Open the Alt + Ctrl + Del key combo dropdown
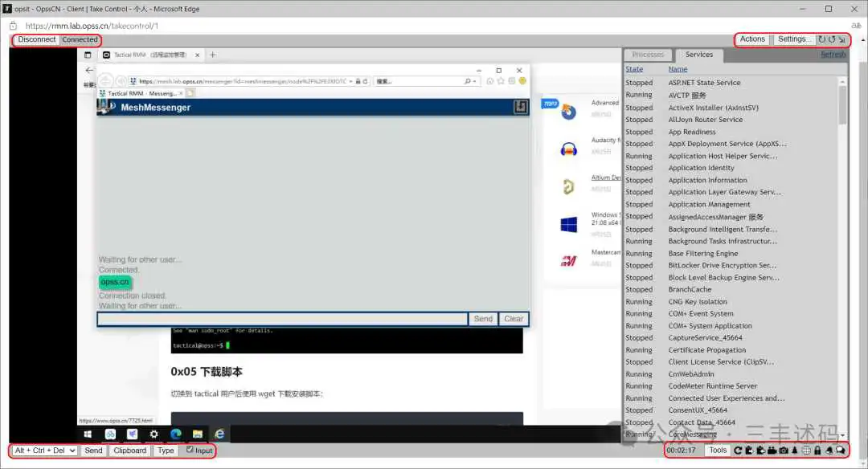Viewport: 868px width, 469px height. (x=44, y=451)
